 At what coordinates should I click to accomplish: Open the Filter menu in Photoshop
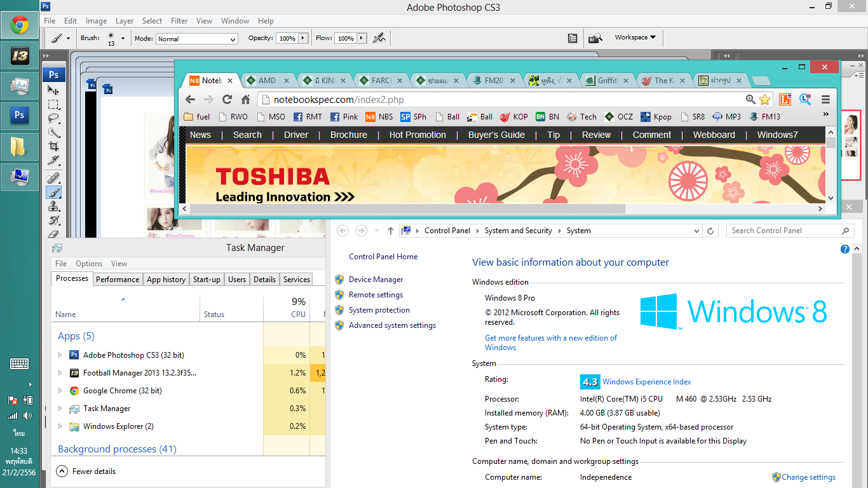pyautogui.click(x=179, y=21)
